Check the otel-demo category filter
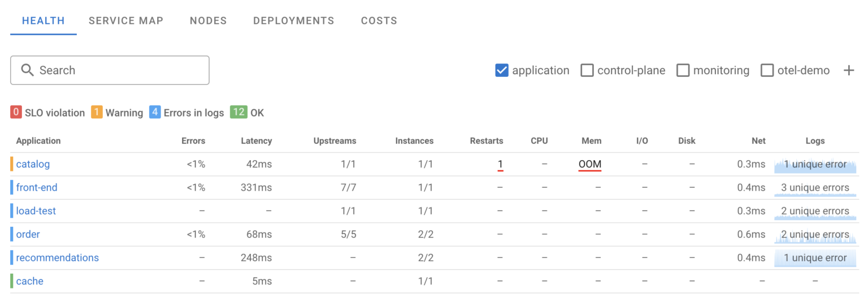This screenshot has height=297, width=868. [x=767, y=71]
